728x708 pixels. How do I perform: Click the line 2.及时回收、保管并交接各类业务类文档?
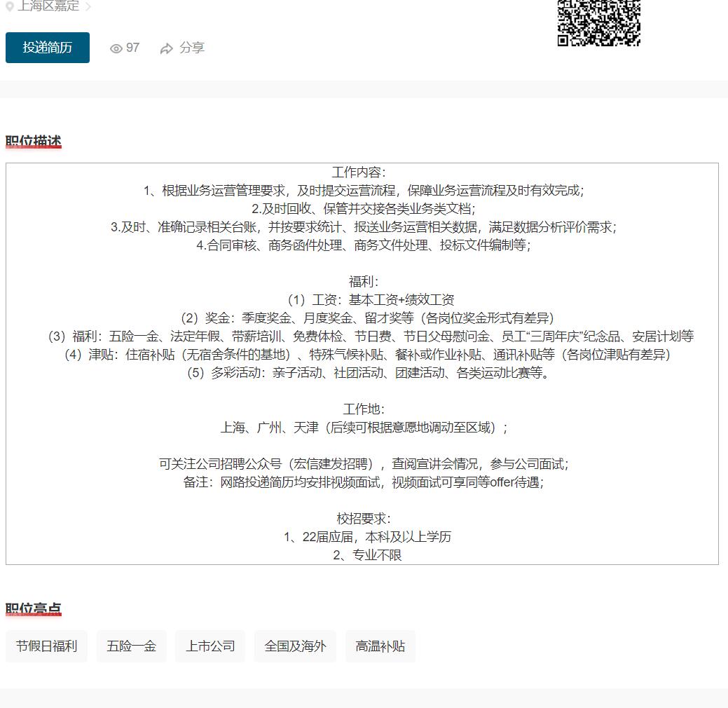364,209
